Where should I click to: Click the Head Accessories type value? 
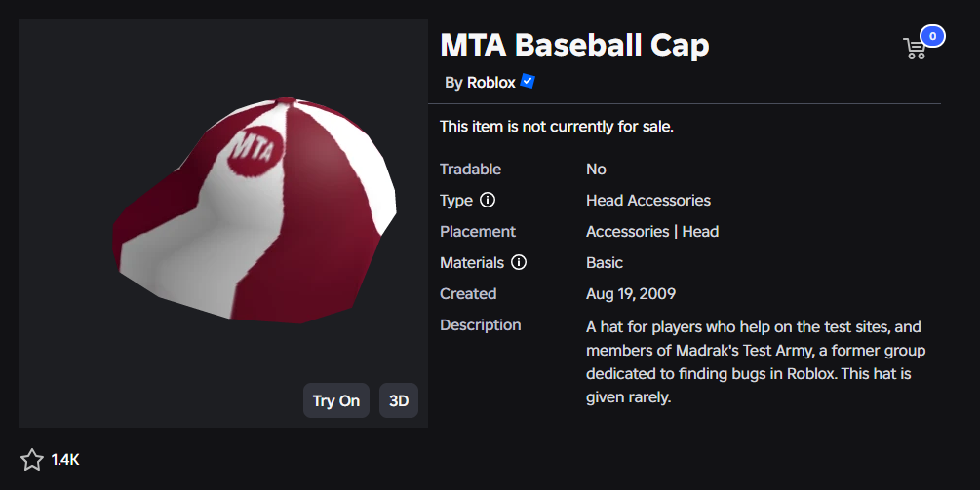(x=647, y=201)
